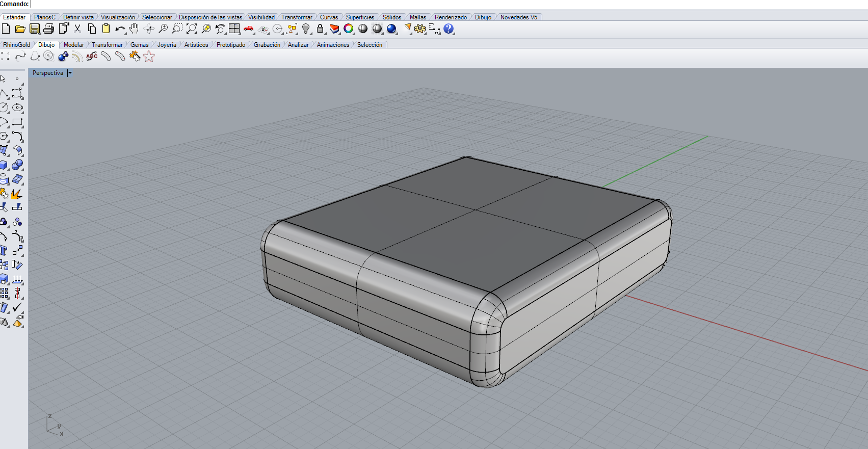
Task: Switch to the Visibilidad tab
Action: 261,17
